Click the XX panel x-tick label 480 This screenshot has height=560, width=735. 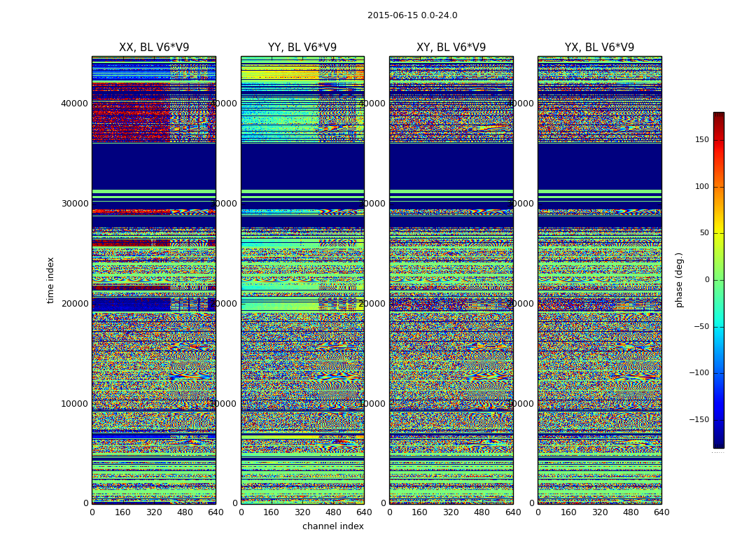coord(185,512)
